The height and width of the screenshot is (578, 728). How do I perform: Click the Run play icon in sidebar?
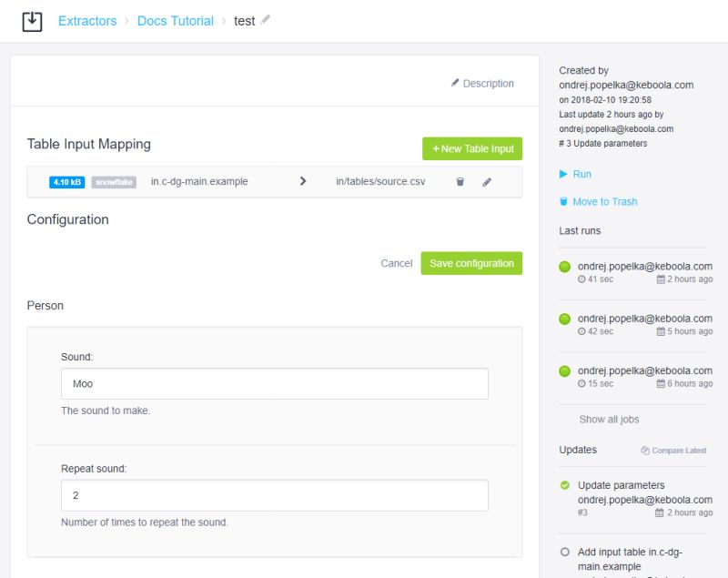pyautogui.click(x=563, y=173)
